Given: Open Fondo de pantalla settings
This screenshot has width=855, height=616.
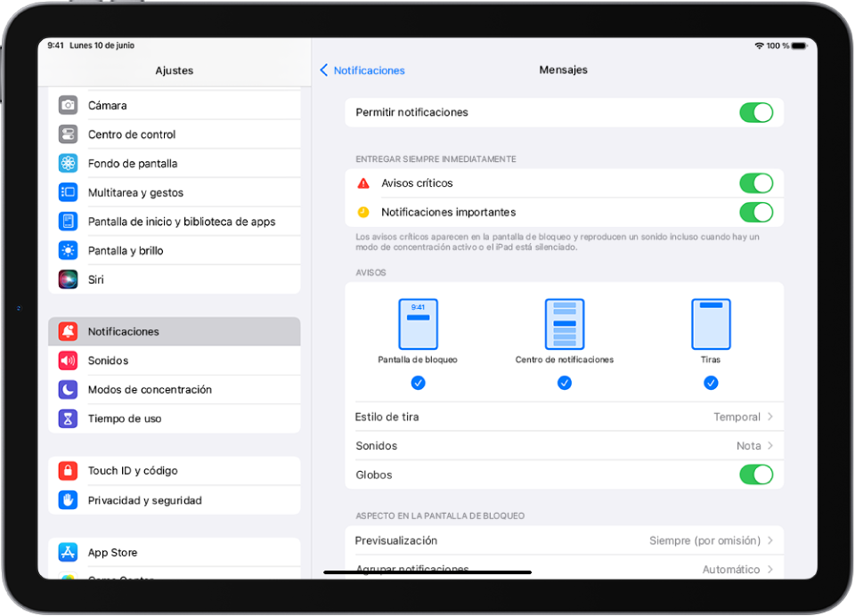Looking at the screenshot, I should (x=175, y=163).
